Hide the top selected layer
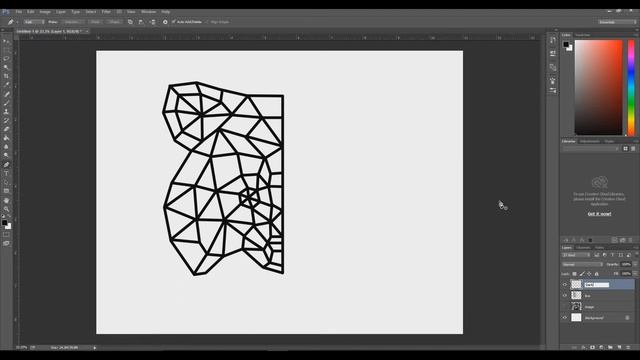This screenshot has width=640, height=360. pyautogui.click(x=565, y=284)
